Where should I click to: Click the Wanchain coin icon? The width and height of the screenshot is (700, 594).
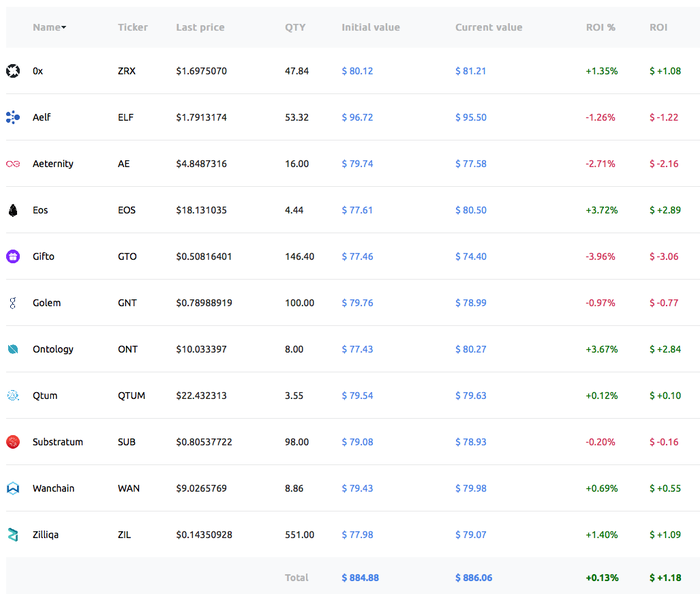[13, 488]
